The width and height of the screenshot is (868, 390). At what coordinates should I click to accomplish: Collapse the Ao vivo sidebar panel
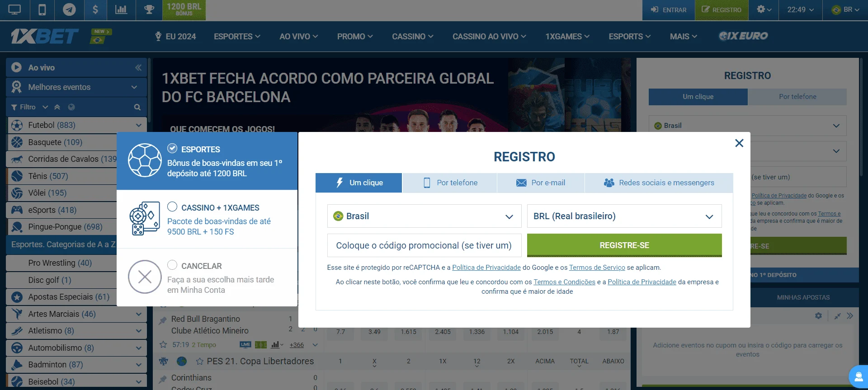click(138, 67)
